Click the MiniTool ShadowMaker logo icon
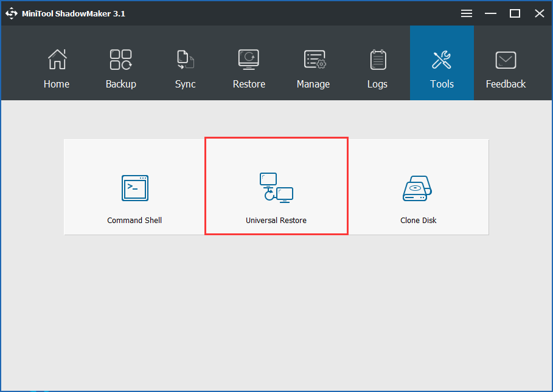553x392 pixels. point(12,13)
